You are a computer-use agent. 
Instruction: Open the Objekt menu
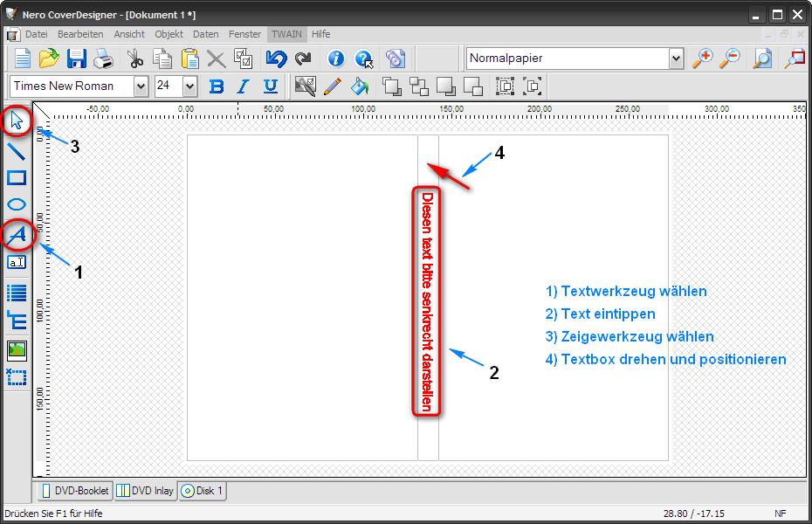pyautogui.click(x=169, y=34)
